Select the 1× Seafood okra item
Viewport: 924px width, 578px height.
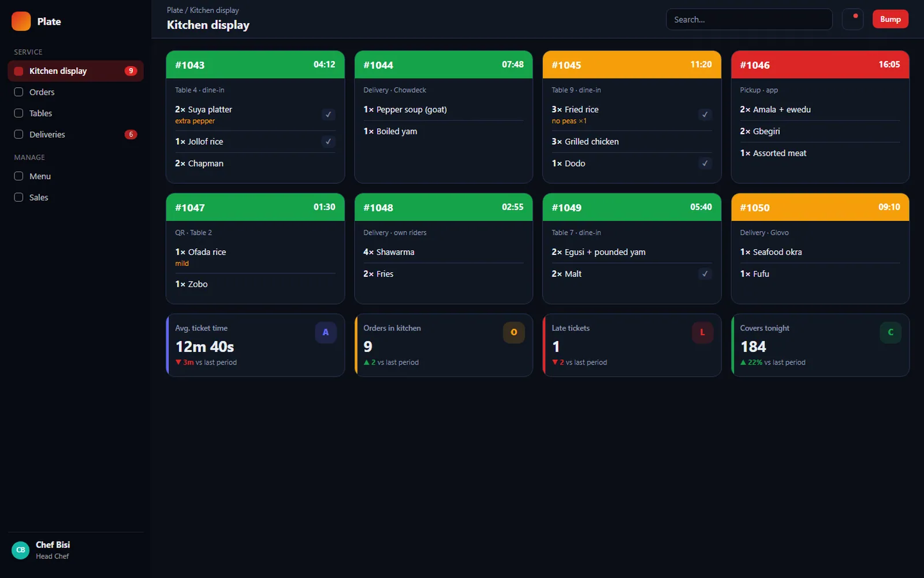pyautogui.click(x=820, y=252)
